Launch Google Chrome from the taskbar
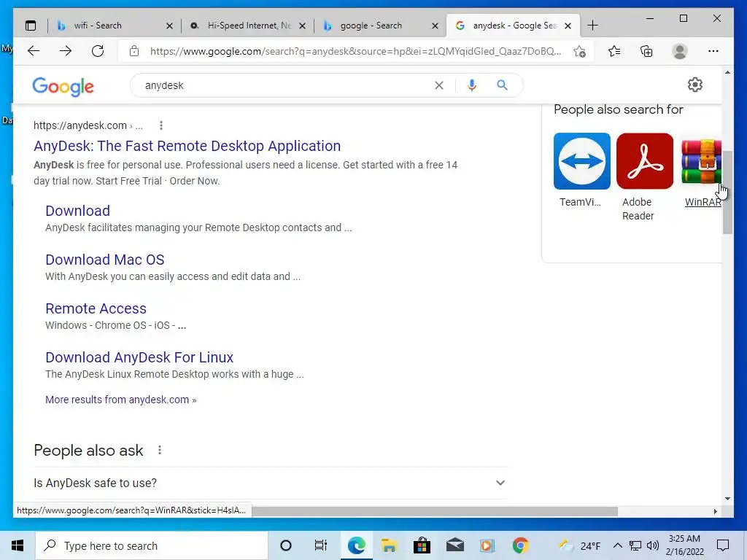 (x=520, y=545)
